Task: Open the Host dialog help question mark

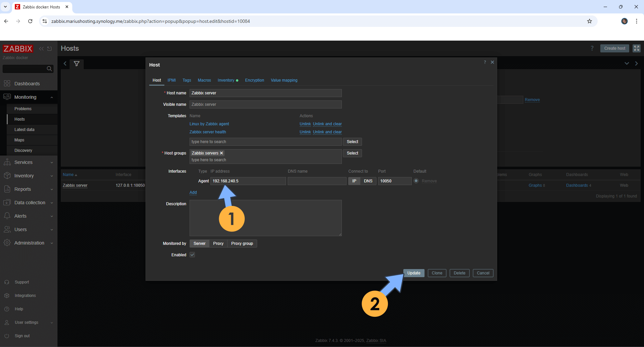Action: 485,62
